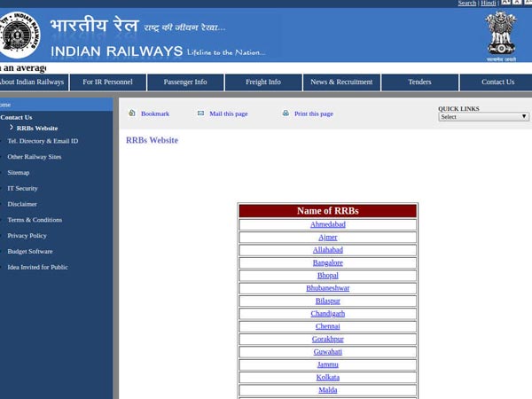Open Privacy Policy link
Viewport: 532px width, 399px height.
point(27,236)
